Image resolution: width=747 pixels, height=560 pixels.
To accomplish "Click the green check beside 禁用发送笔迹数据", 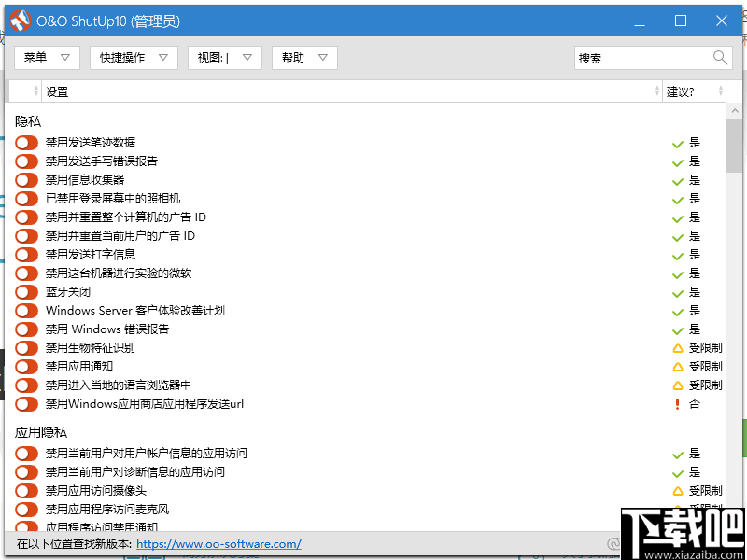I will coord(675,142).
